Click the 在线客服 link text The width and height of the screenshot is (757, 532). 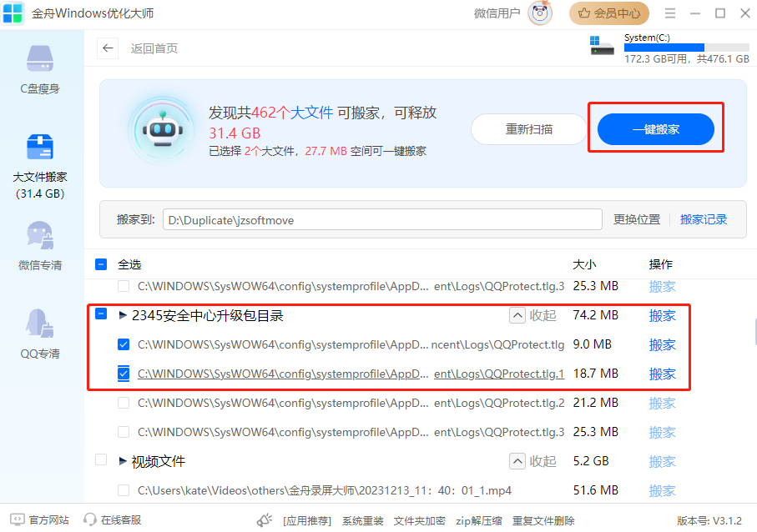(121, 520)
